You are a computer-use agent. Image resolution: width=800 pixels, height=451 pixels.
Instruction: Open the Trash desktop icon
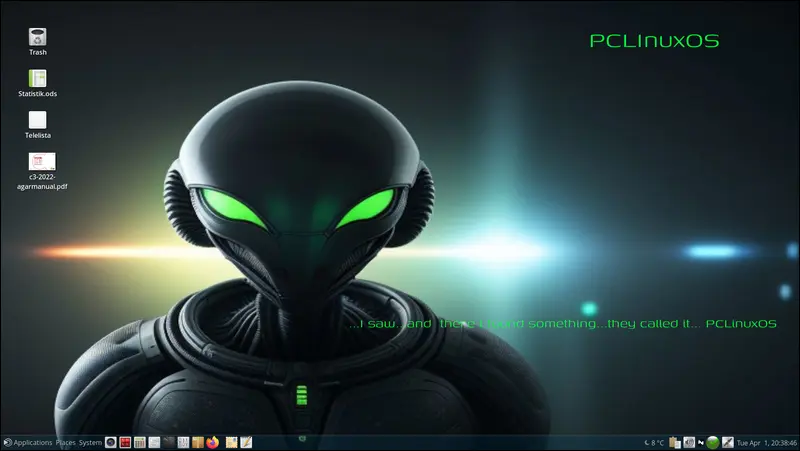click(37, 41)
